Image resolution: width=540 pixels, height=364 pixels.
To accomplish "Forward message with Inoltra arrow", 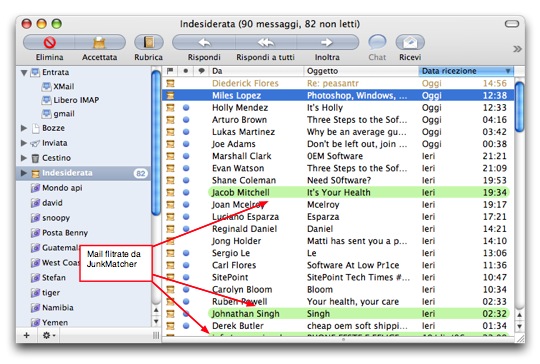I will click(x=326, y=43).
